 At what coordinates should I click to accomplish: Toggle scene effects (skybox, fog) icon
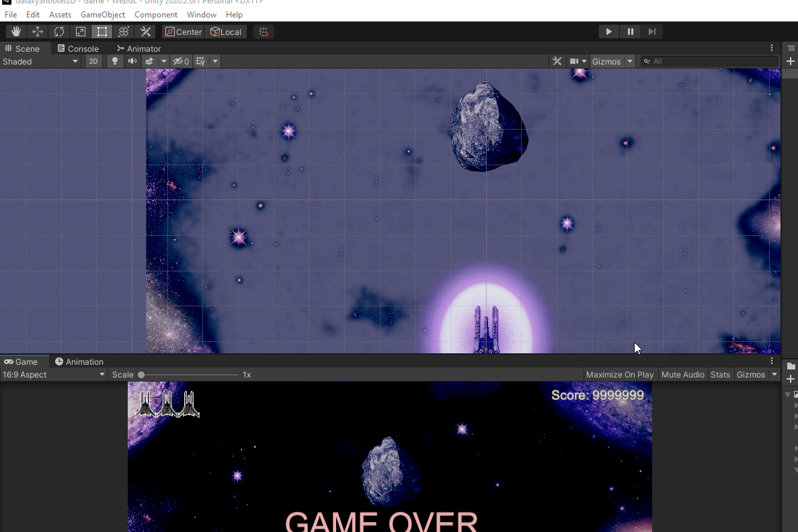pyautogui.click(x=149, y=62)
